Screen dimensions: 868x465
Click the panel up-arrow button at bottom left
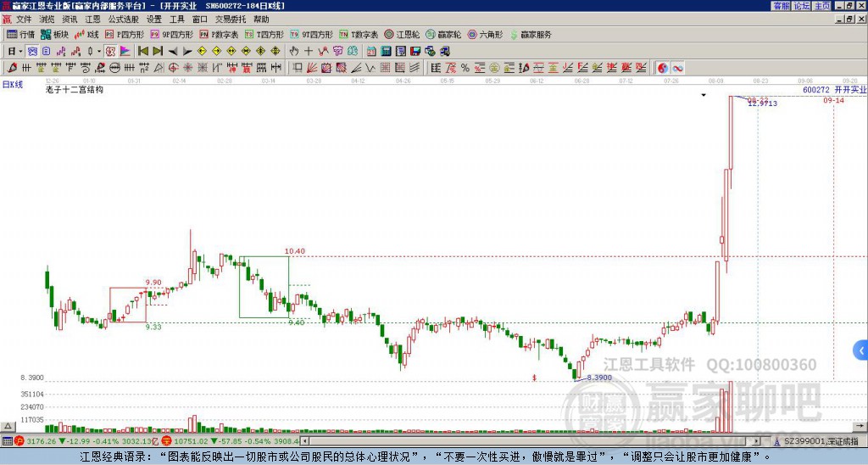coord(8,426)
